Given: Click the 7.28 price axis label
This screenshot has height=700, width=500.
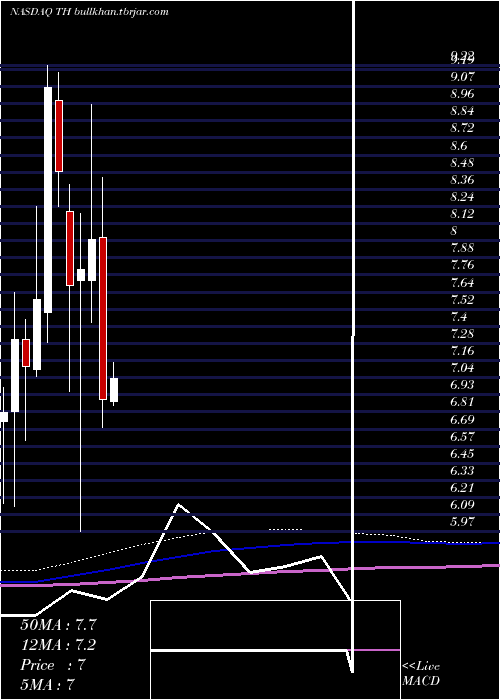Looking at the screenshot, I should pos(462,334).
